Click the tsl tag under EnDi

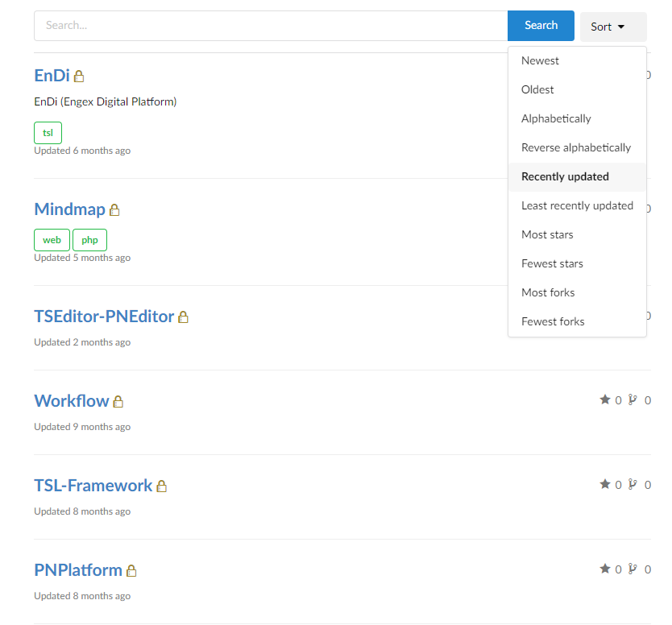(48, 132)
